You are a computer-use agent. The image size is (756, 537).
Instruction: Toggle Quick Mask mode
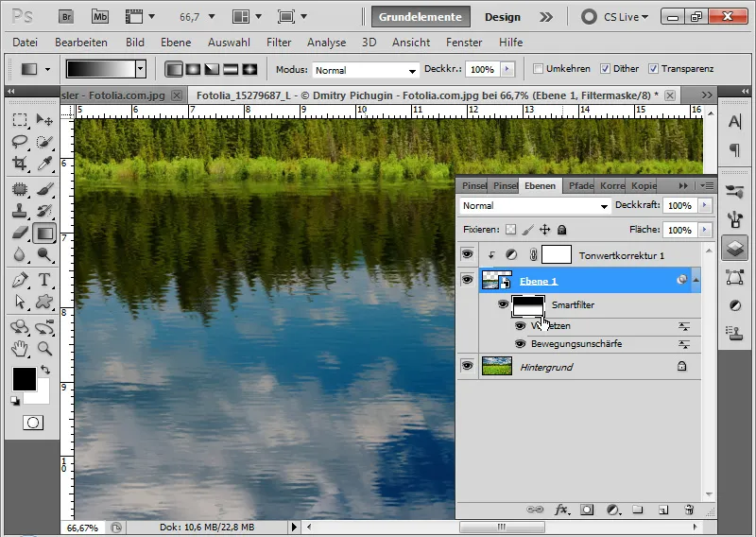pos(33,424)
